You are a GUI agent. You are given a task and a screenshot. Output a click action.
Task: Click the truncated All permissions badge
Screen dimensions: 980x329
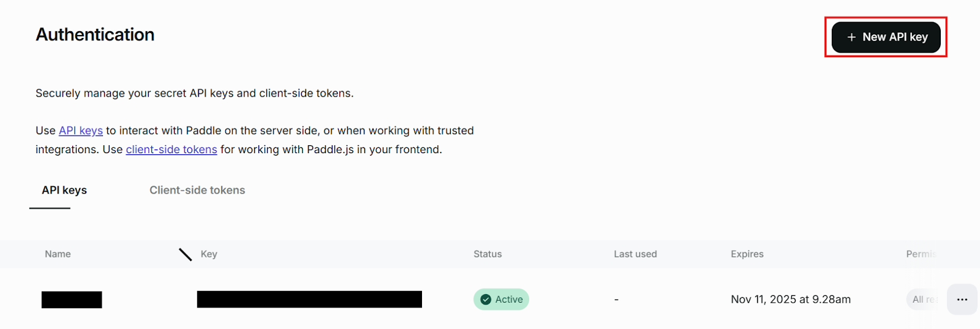tap(923, 300)
